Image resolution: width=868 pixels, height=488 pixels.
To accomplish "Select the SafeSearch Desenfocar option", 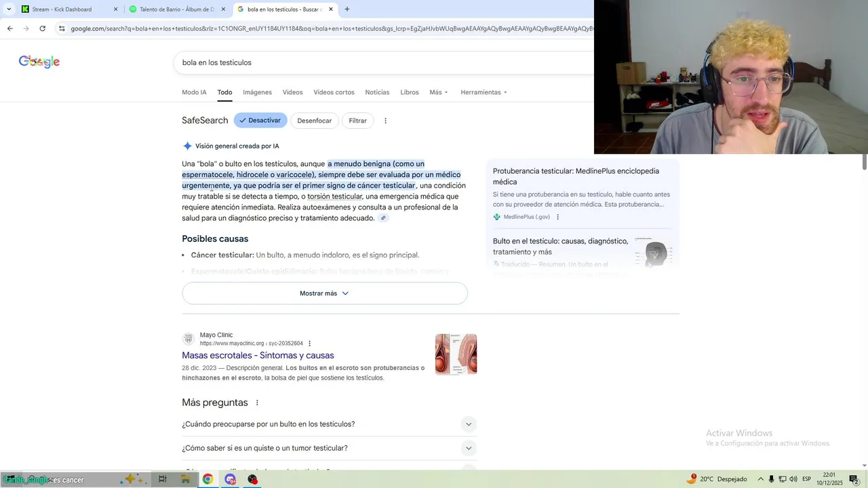I will [314, 121].
